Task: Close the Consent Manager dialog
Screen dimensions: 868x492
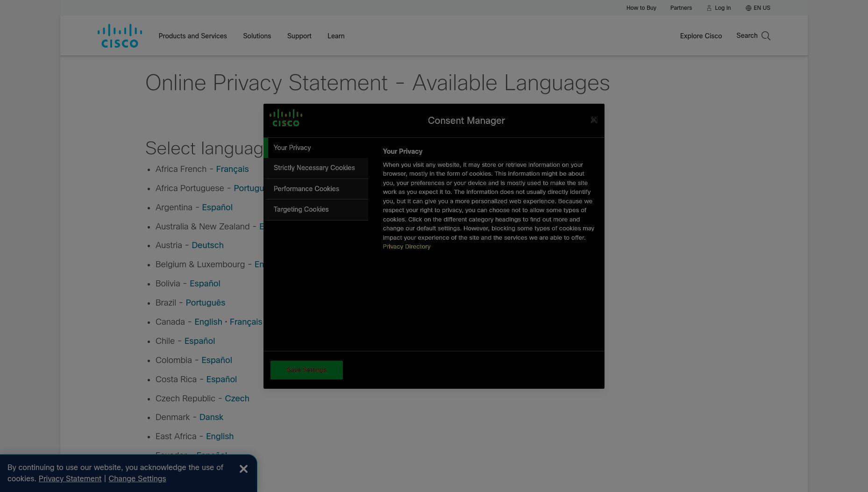Action: [x=594, y=120]
